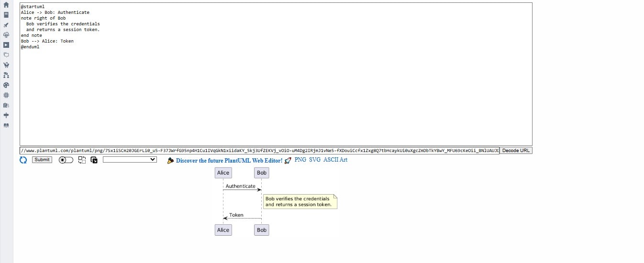644x263 pixels.
Task: Select the '@startuml' line in editor
Action: tap(33, 7)
